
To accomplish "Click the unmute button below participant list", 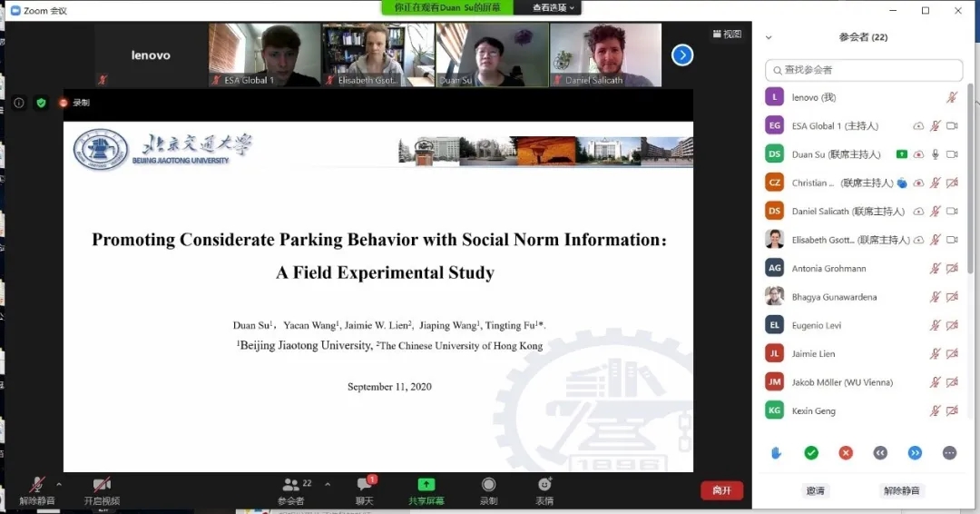I will point(901,490).
